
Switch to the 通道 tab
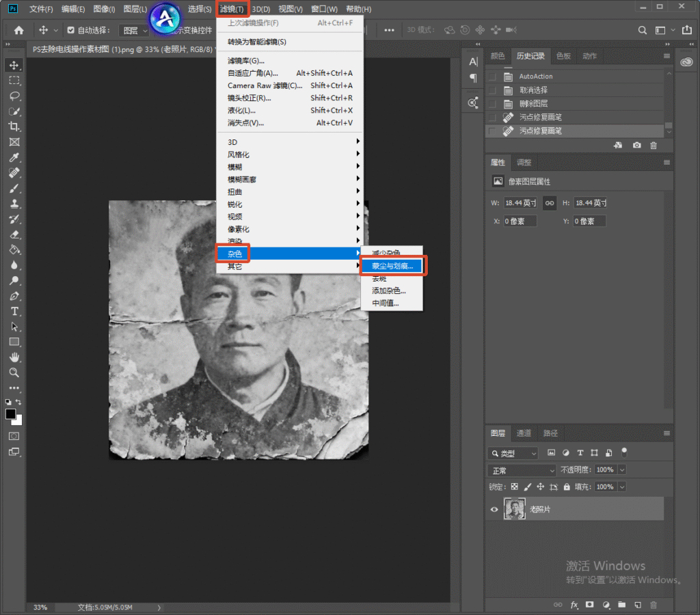(524, 433)
